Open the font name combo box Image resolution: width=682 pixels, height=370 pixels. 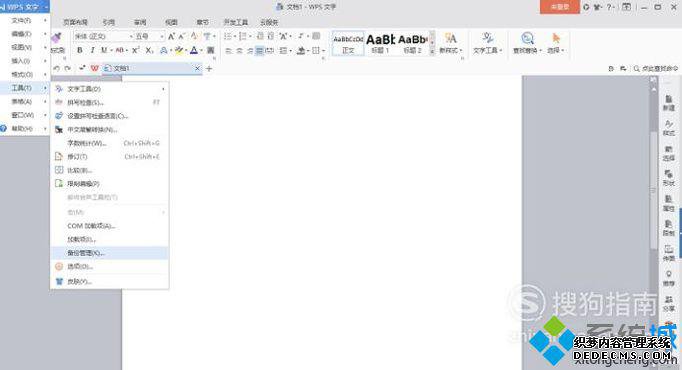click(104, 37)
